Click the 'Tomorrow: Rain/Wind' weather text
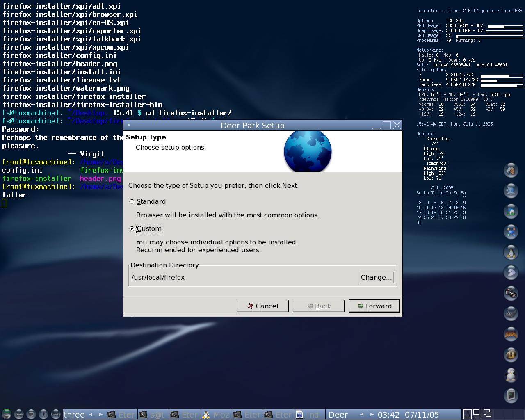Viewport: 525px width, 420px height. [436, 166]
